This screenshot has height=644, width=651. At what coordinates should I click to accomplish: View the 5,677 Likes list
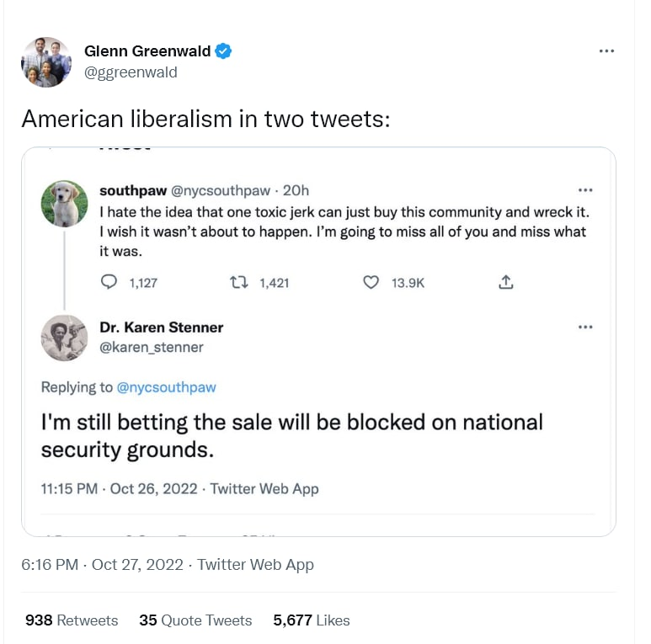(x=311, y=620)
